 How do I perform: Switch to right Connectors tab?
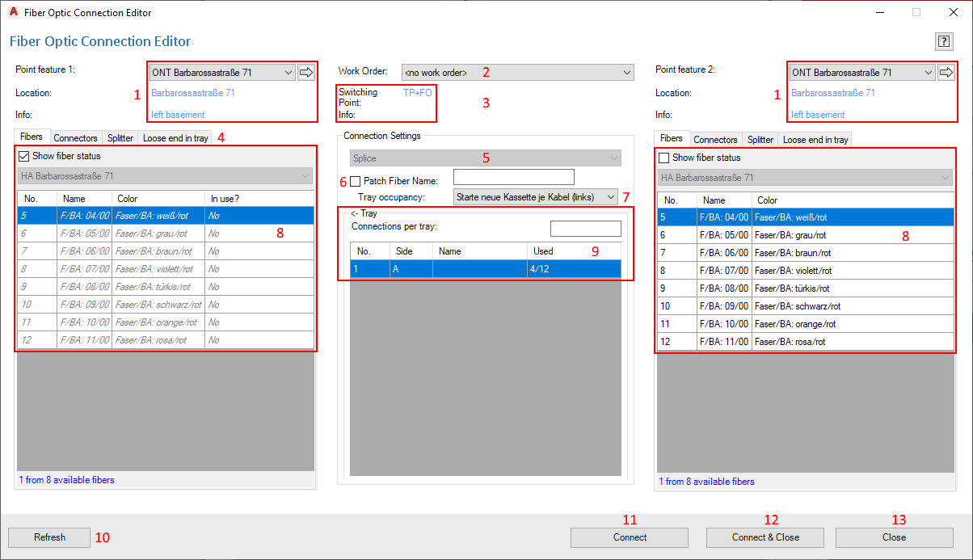715,140
